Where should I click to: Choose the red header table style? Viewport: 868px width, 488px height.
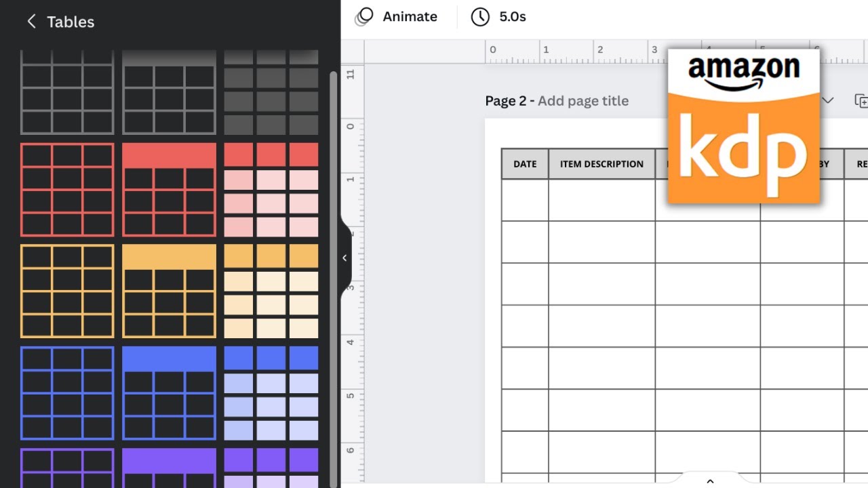[169, 190]
